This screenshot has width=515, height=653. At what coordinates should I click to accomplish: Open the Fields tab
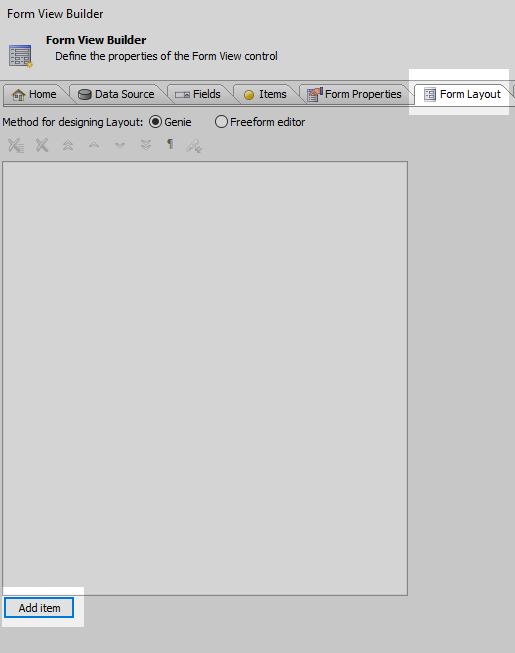tap(198, 95)
